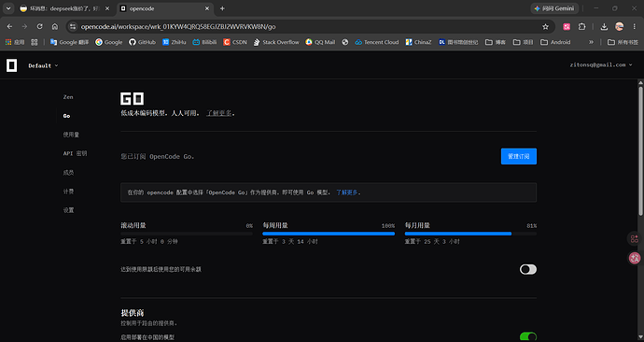
Task: Open the Stack Overflow bookmark
Action: pyautogui.click(x=276, y=42)
